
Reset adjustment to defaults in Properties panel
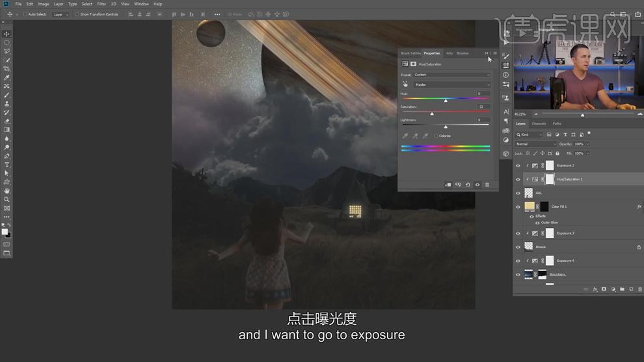click(468, 185)
